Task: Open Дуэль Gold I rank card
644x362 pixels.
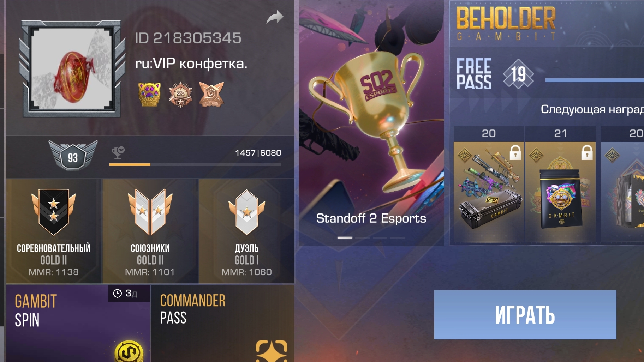Action: click(246, 231)
